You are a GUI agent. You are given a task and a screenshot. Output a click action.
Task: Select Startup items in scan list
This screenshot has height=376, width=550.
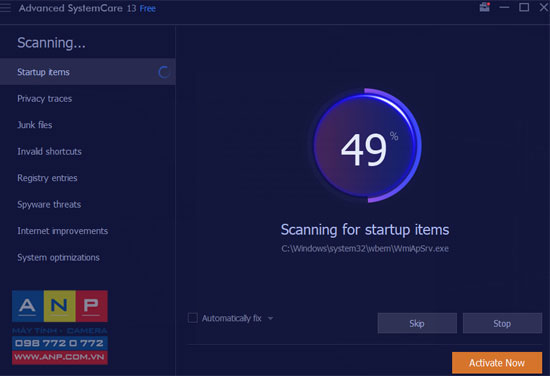click(88, 72)
